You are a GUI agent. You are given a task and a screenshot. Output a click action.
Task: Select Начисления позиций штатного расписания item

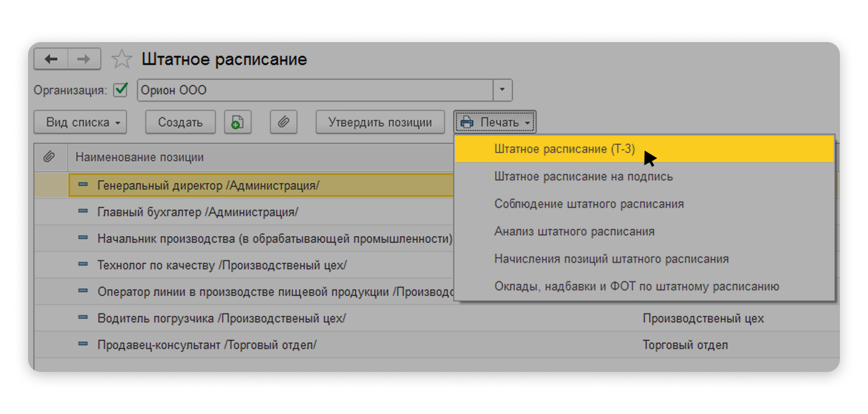643,259
